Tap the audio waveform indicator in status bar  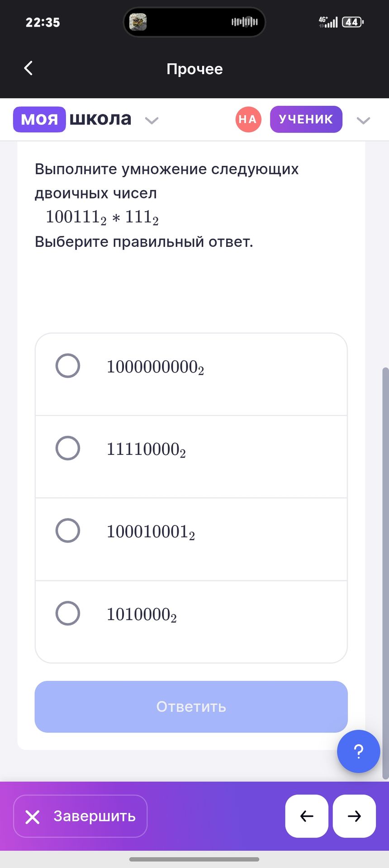[244, 22]
